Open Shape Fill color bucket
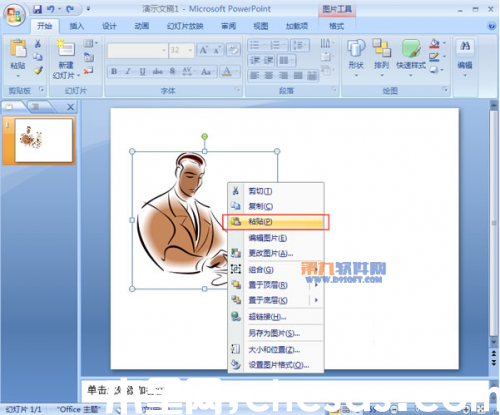 click(x=434, y=43)
